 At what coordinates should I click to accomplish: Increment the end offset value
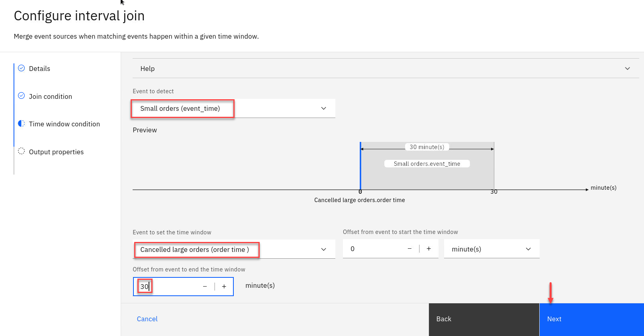point(224,287)
